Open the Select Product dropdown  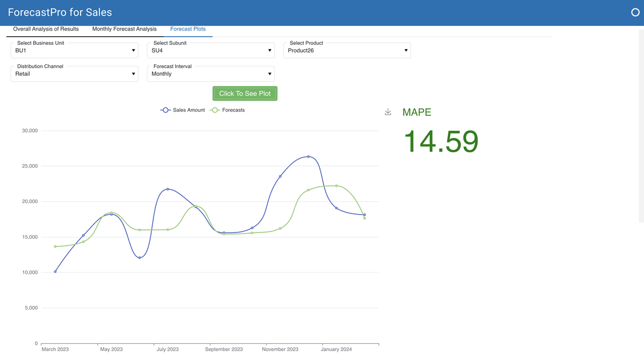click(347, 50)
